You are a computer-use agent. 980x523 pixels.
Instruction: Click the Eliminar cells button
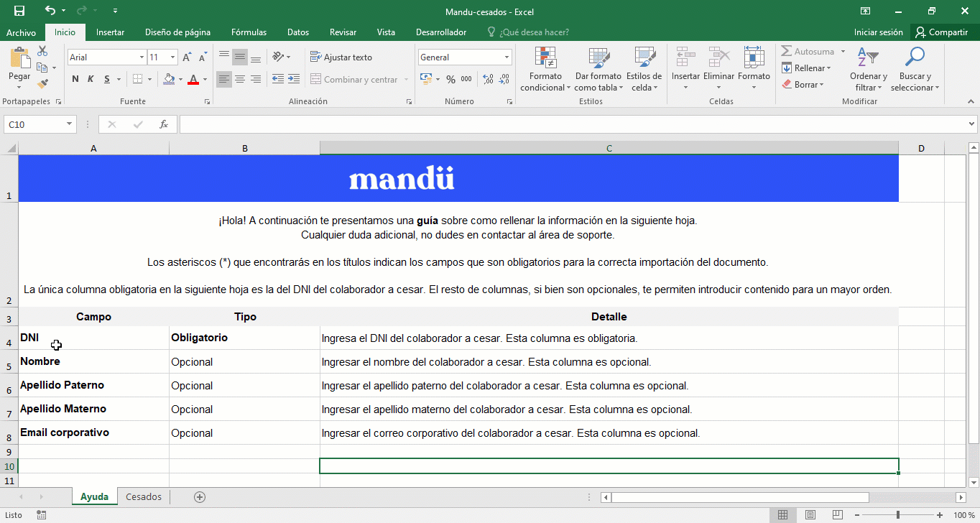tap(718, 70)
